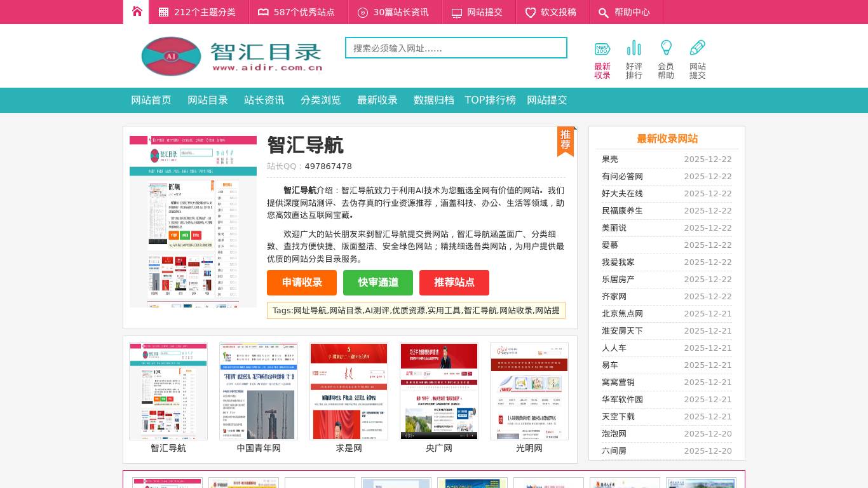Open the 果壳 link in sidebar list

610,159
